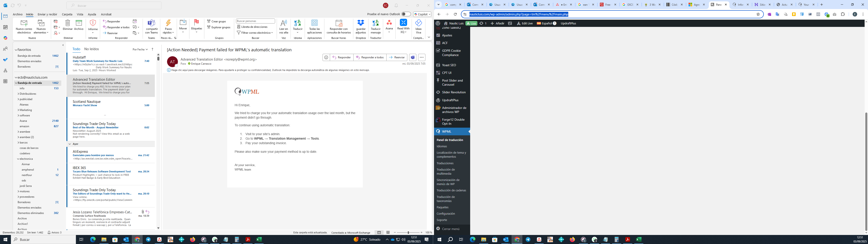This screenshot has height=244, width=868.
Task: Click the zoom slider in Outlook status bar
Action: [x=408, y=232]
